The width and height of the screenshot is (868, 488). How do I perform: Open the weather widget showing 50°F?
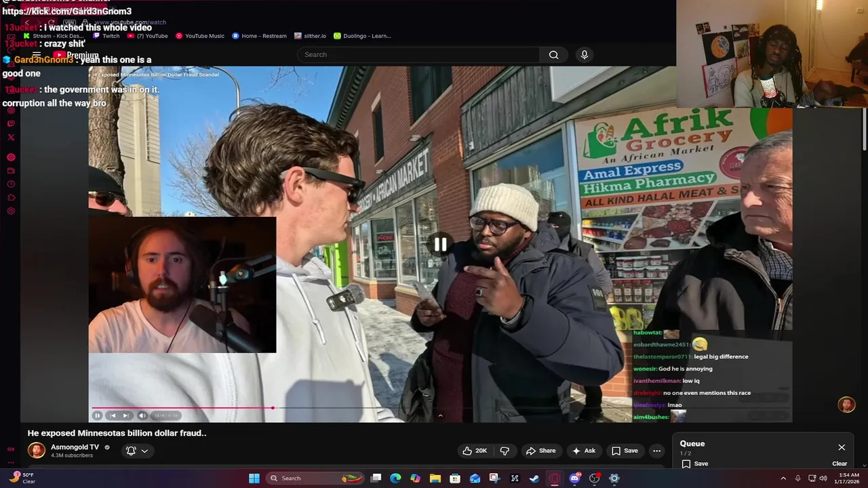point(22,478)
